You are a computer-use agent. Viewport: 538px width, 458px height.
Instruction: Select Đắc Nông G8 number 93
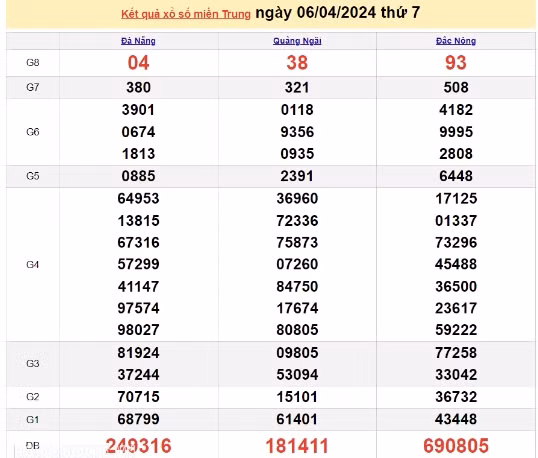point(456,63)
